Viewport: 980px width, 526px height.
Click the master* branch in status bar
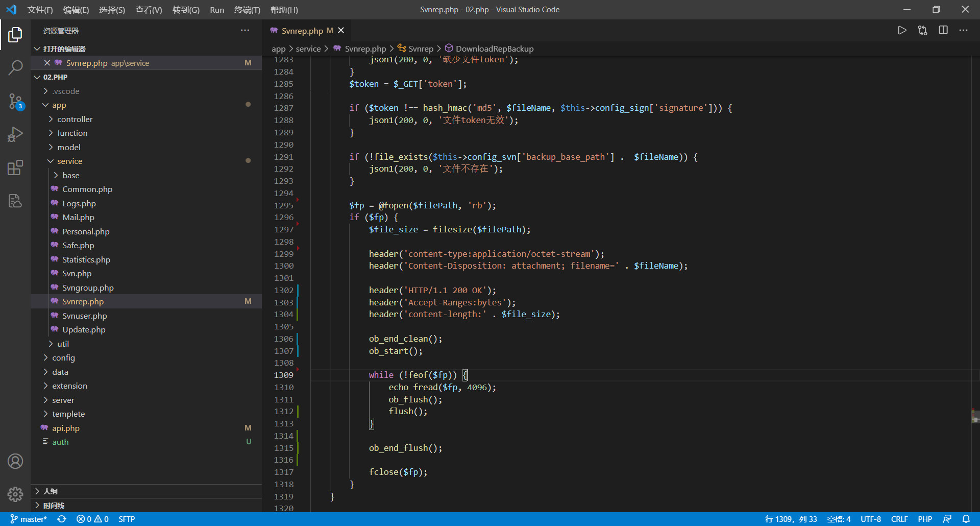[29, 519]
